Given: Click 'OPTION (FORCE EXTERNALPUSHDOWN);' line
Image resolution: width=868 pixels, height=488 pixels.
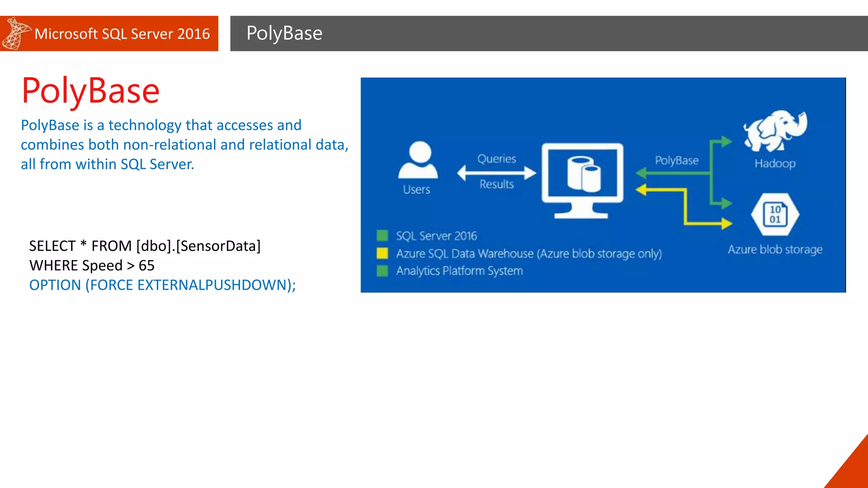Looking at the screenshot, I should click(163, 285).
